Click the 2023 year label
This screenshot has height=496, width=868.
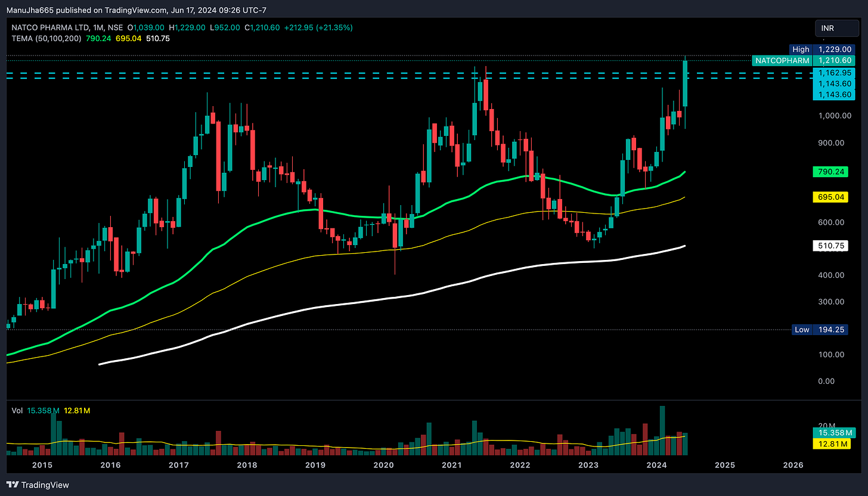[588, 464]
